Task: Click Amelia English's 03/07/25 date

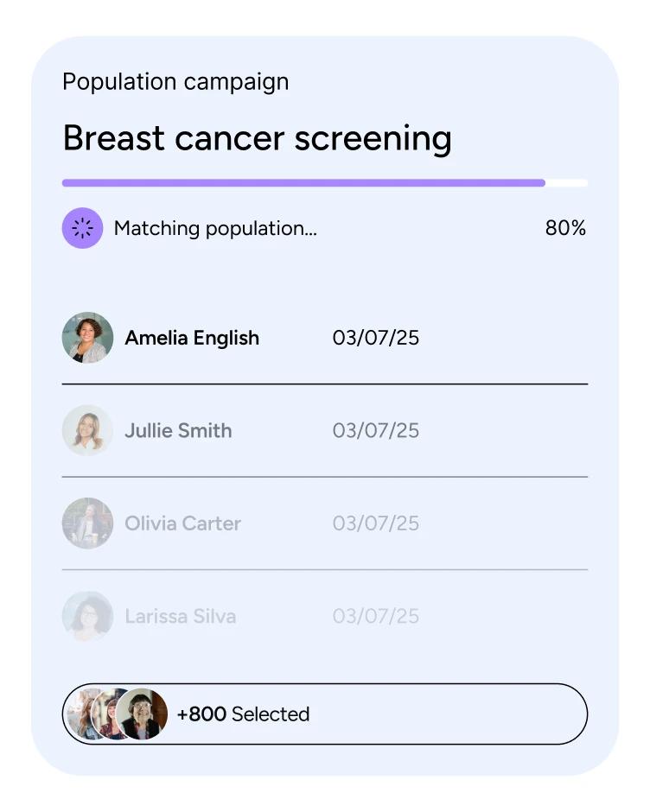Action: [x=376, y=338]
